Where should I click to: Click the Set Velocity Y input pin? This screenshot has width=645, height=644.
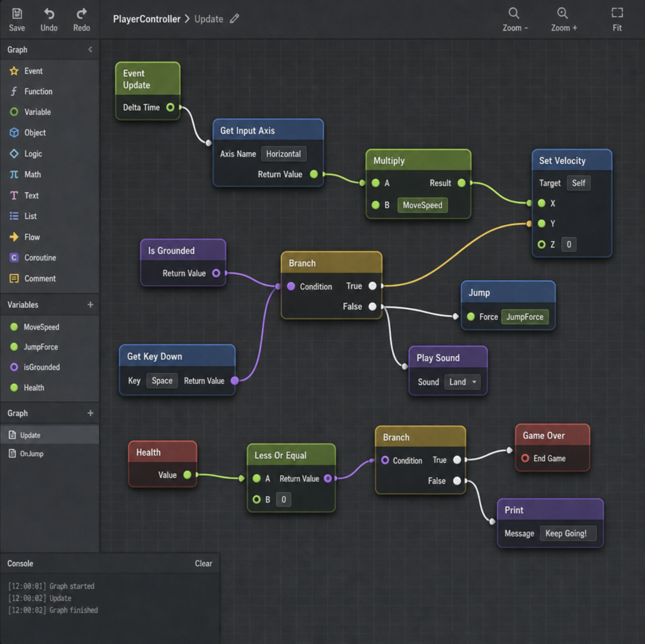click(541, 223)
